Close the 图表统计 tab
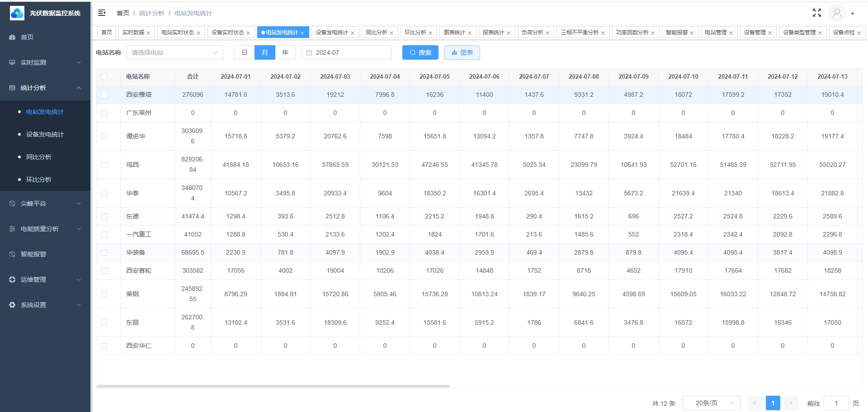868x412 pixels. coord(470,33)
